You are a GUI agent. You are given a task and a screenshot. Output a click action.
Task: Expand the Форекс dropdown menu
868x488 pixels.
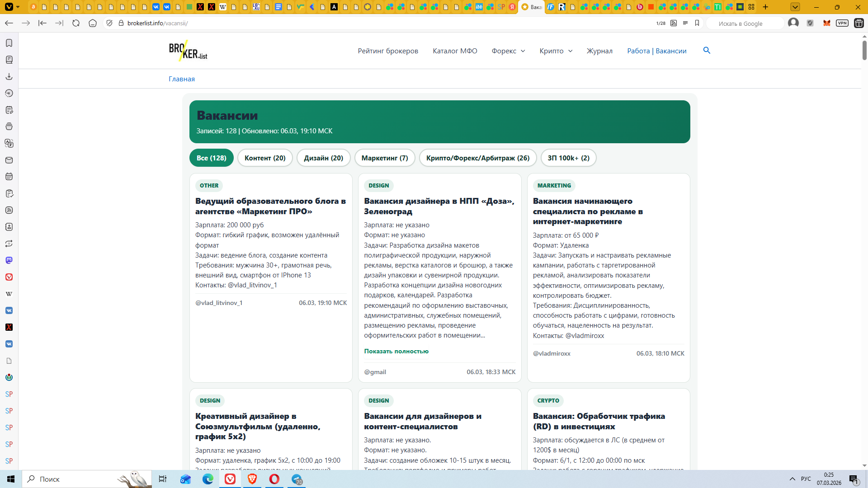pyautogui.click(x=508, y=51)
